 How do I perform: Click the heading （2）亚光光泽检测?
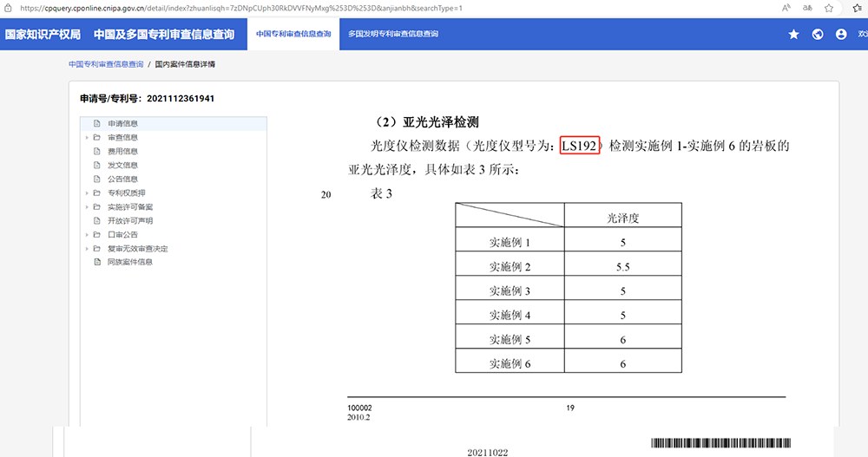click(x=426, y=122)
